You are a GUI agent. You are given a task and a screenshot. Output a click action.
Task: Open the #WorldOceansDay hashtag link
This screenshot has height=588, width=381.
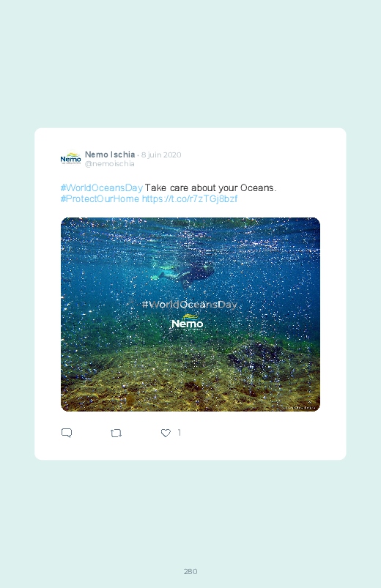click(x=101, y=187)
